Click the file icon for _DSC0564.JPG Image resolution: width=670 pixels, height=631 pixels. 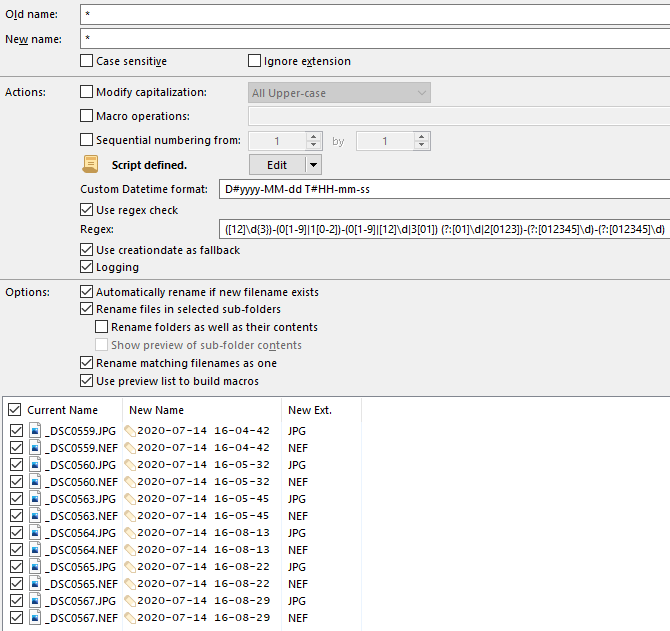35,532
